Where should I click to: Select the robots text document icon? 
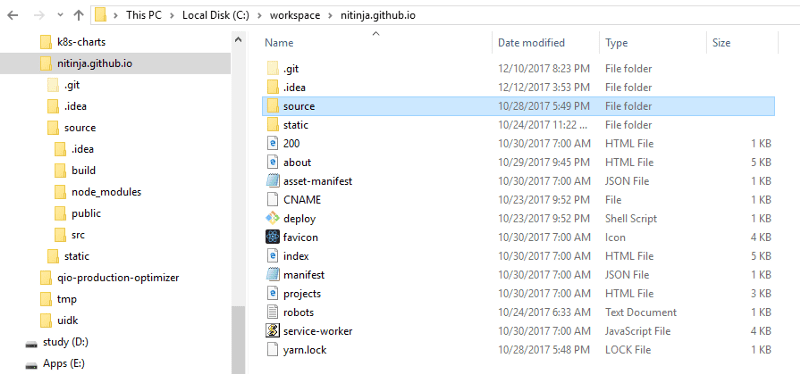[272, 312]
